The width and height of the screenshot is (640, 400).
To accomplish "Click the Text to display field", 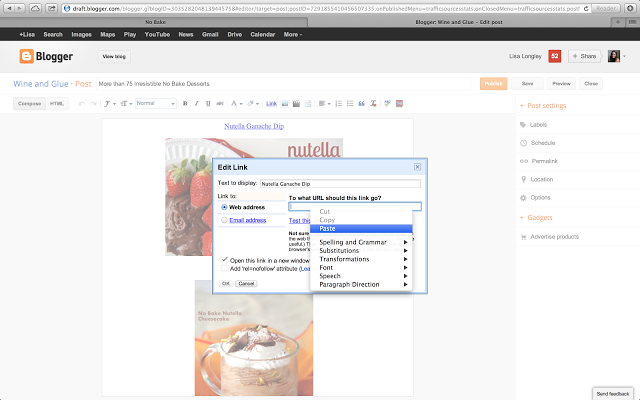I will click(x=340, y=184).
